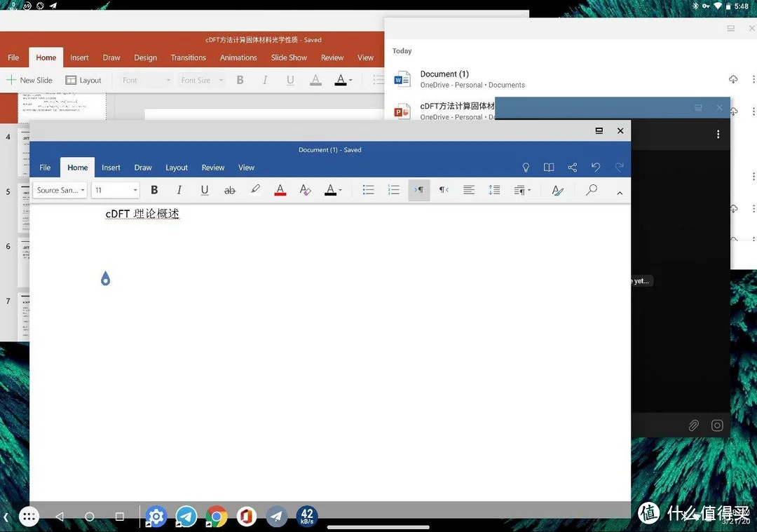Click text line cDFT 理论概述 in document
Screen dimensions: 757x532
142,213
